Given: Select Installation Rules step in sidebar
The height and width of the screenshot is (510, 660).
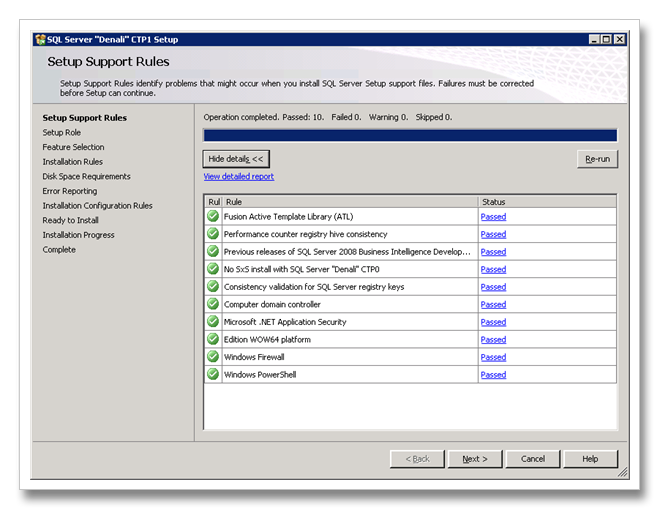Looking at the screenshot, I should 72,162.
